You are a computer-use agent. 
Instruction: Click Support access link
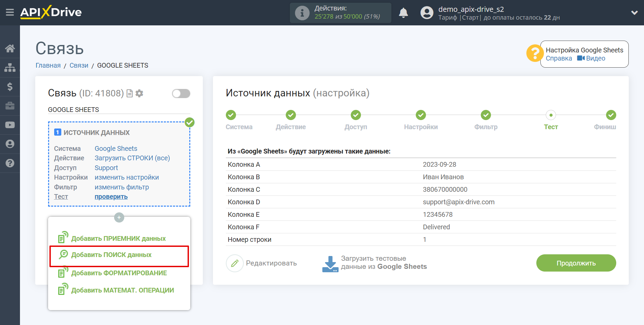click(x=106, y=168)
